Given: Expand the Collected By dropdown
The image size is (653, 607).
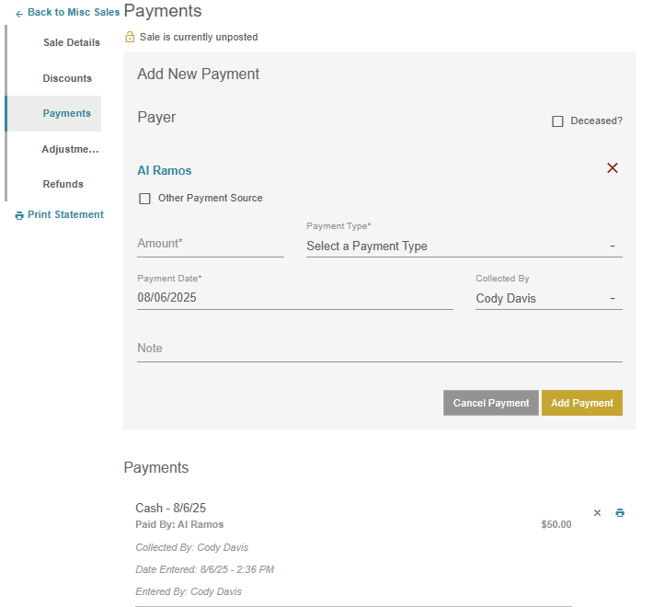Looking at the screenshot, I should [x=548, y=299].
